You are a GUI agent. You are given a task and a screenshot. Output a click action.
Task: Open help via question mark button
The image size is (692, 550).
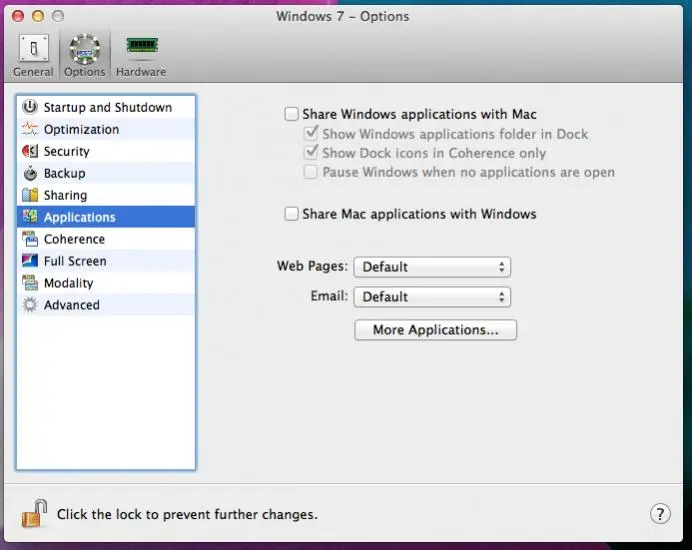660,514
